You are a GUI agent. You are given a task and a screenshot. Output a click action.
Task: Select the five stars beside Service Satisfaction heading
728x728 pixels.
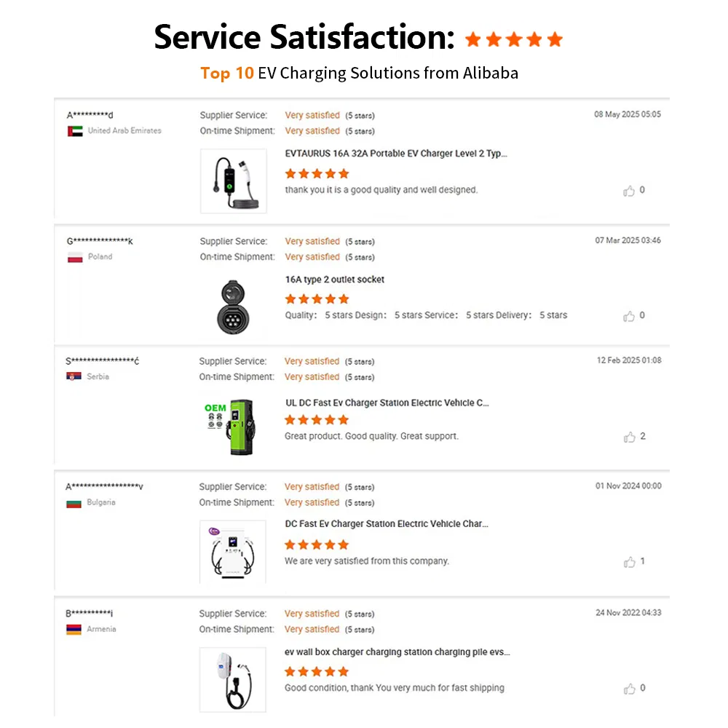(x=514, y=39)
